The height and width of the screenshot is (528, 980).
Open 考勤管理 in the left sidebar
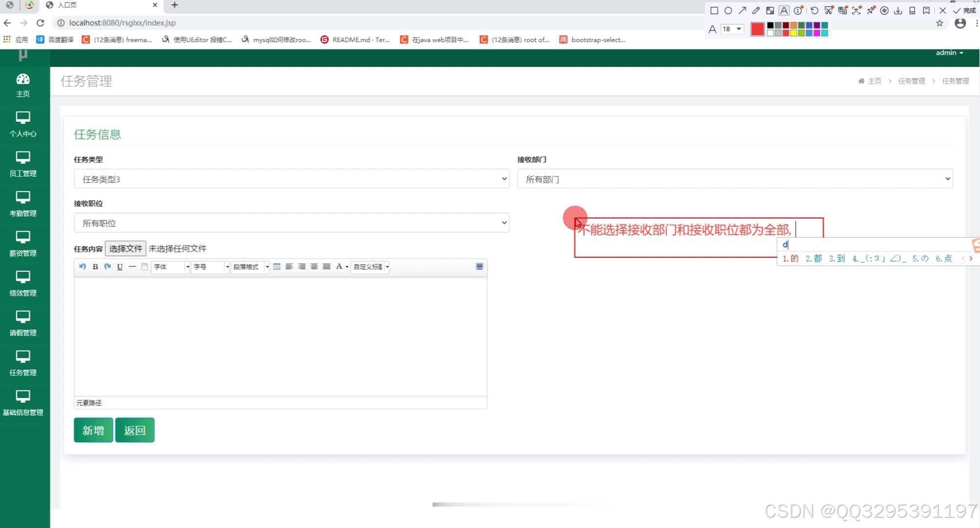click(23, 204)
